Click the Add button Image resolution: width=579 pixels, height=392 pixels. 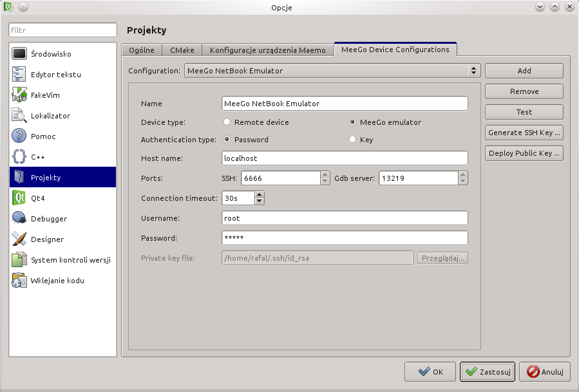coord(524,71)
